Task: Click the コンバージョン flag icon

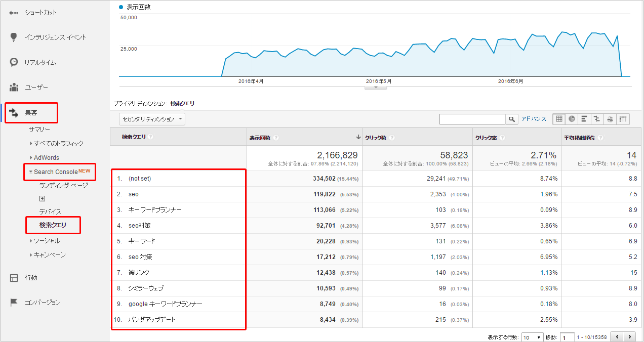Action: tap(14, 302)
